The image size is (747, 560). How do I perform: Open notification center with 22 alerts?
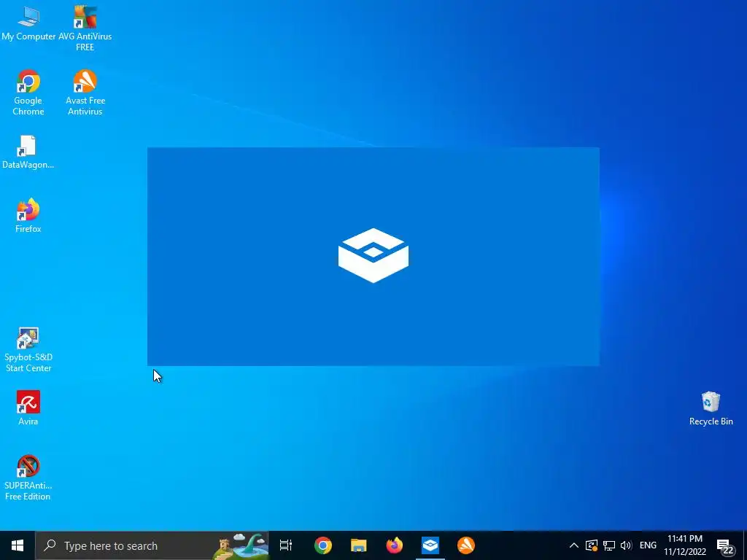point(725,547)
